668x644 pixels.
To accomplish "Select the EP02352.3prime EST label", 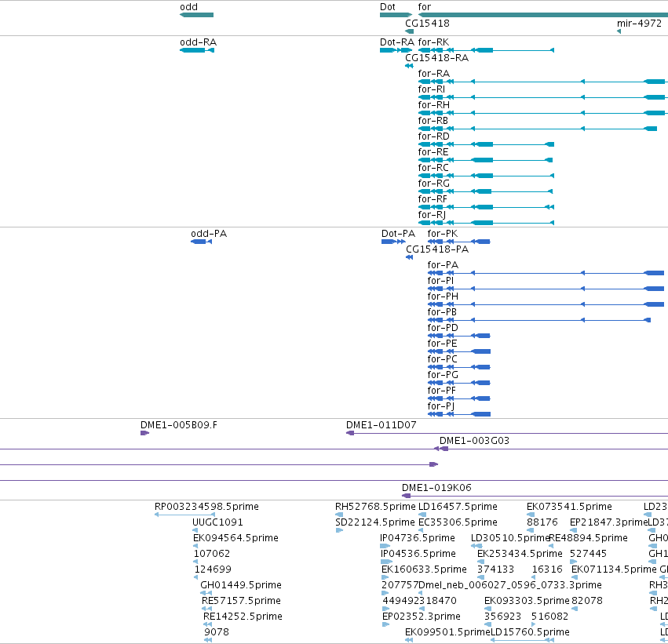I will point(422,617).
